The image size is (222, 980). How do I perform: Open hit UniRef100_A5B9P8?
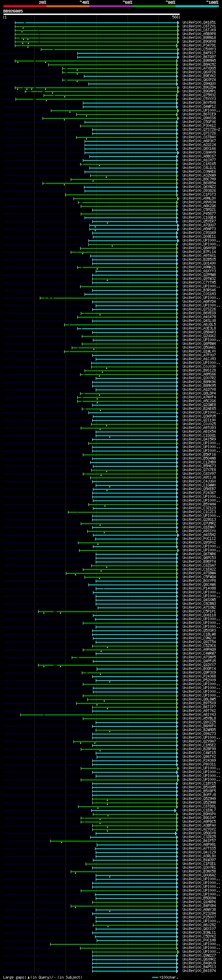(x=199, y=34)
